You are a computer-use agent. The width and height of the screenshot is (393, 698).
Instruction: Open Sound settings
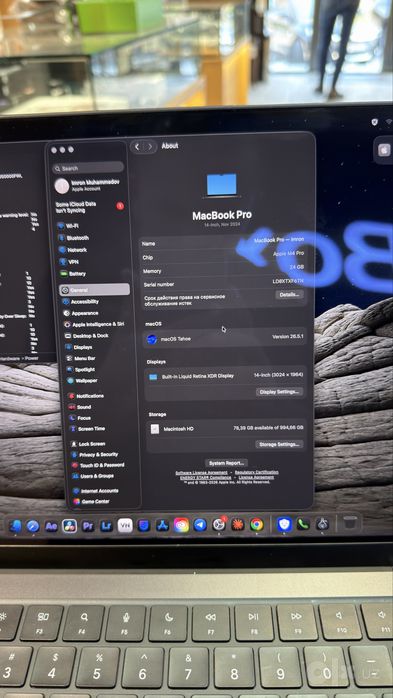[80, 407]
